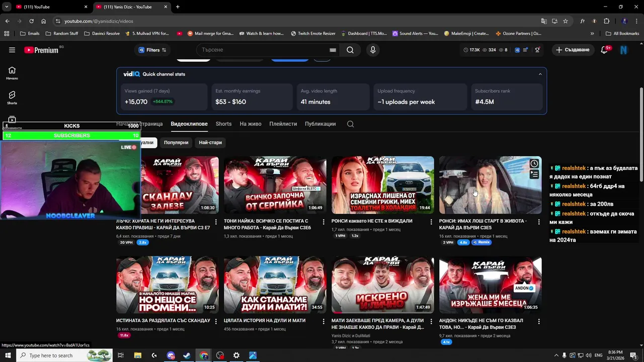Click the Създаване create button
The image size is (644, 362).
coord(572,50)
